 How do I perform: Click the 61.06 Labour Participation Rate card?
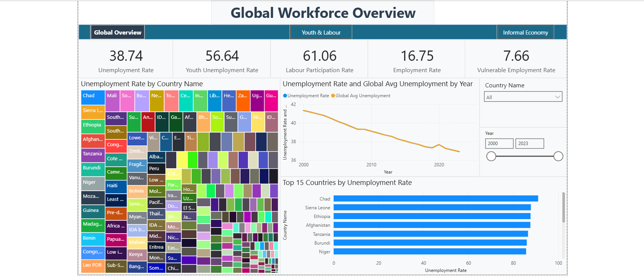coord(320,60)
